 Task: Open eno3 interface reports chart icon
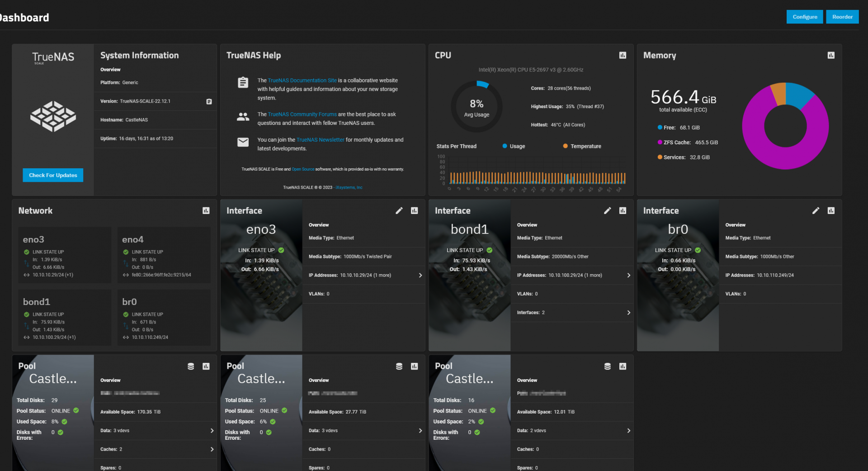click(x=415, y=210)
